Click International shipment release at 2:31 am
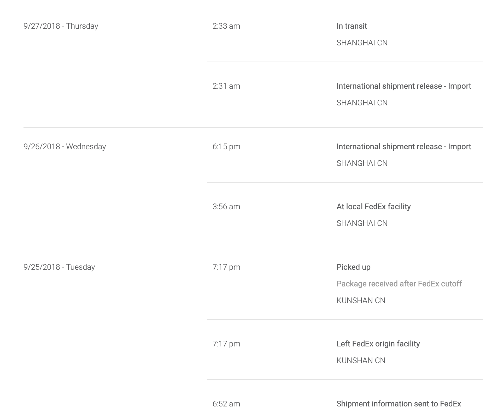Viewport: 504px width, 420px height. point(404,86)
